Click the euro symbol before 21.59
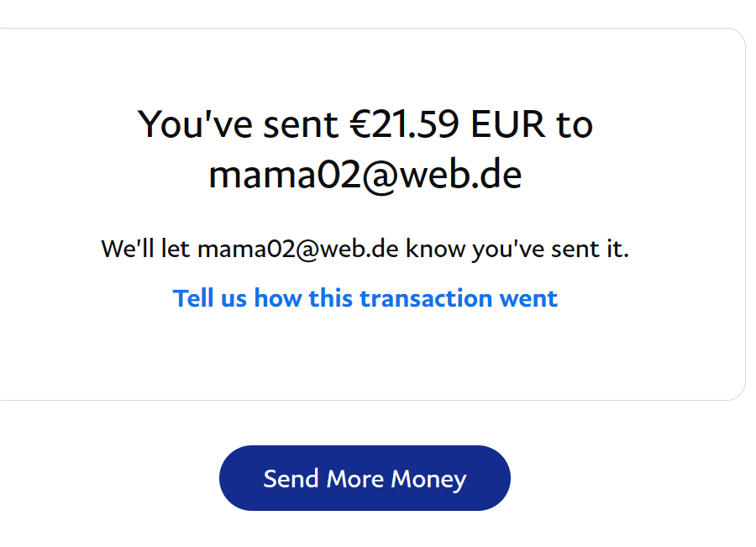The height and width of the screenshot is (547, 756). click(x=359, y=124)
